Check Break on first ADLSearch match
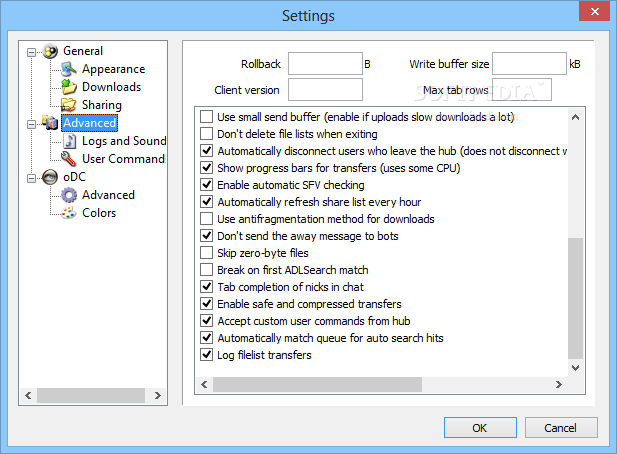This screenshot has width=617, height=454. tap(207, 270)
